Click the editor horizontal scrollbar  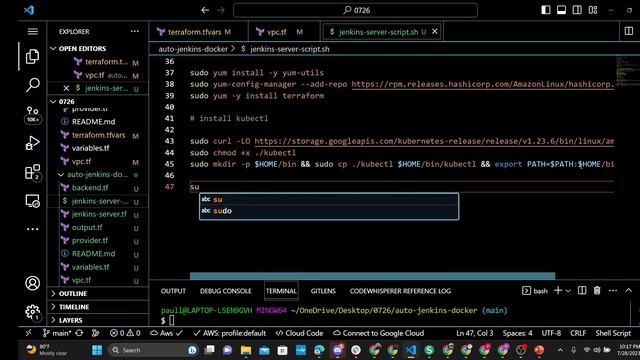[x=372, y=276]
